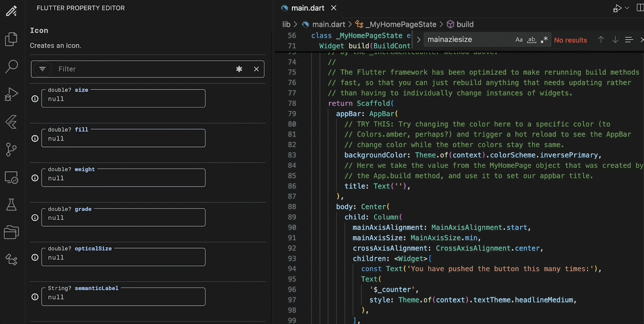Viewport: 644px width, 324px height.
Task: Click the 'No results' find status text
Action: tap(570, 40)
